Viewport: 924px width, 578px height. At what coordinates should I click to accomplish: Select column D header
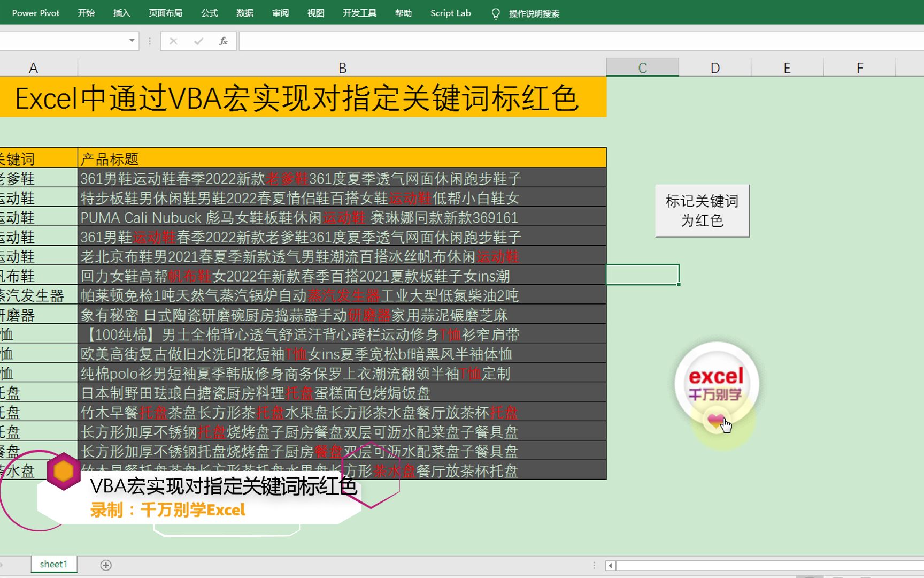[715, 67]
